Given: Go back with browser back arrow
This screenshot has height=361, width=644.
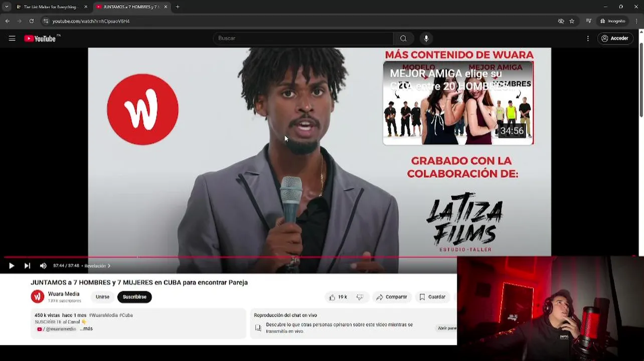Looking at the screenshot, I should [8, 21].
